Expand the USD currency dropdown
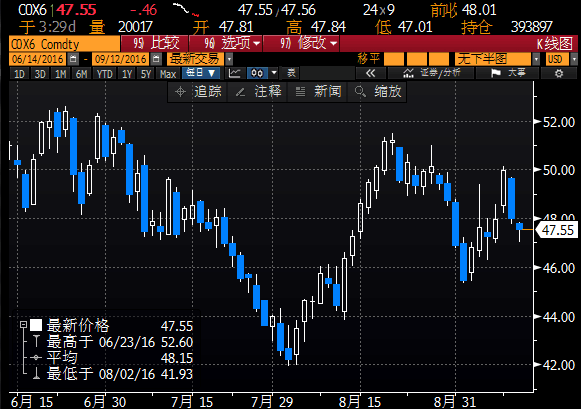This screenshot has width=581, height=409. 574,59
